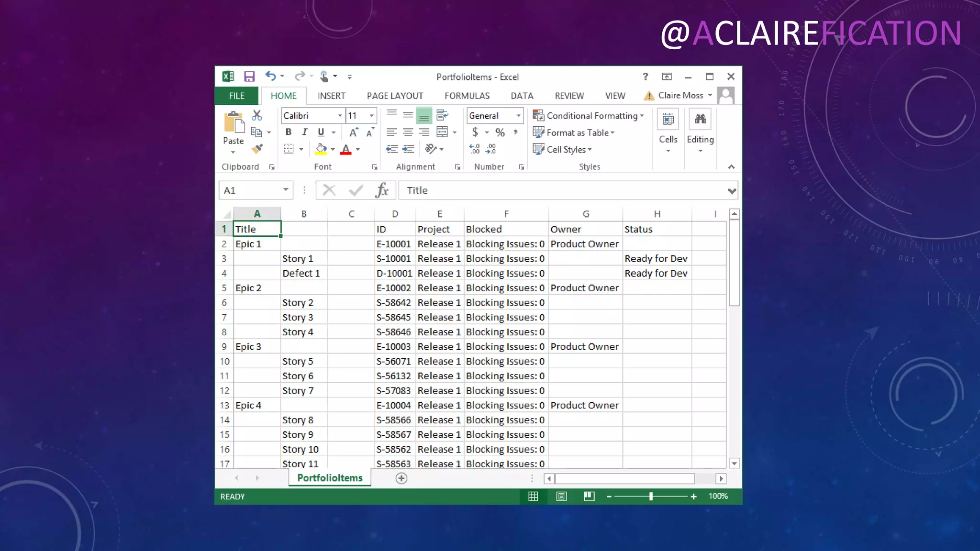
Task: Open the FORMULAS ribbon tab
Action: pos(467,96)
